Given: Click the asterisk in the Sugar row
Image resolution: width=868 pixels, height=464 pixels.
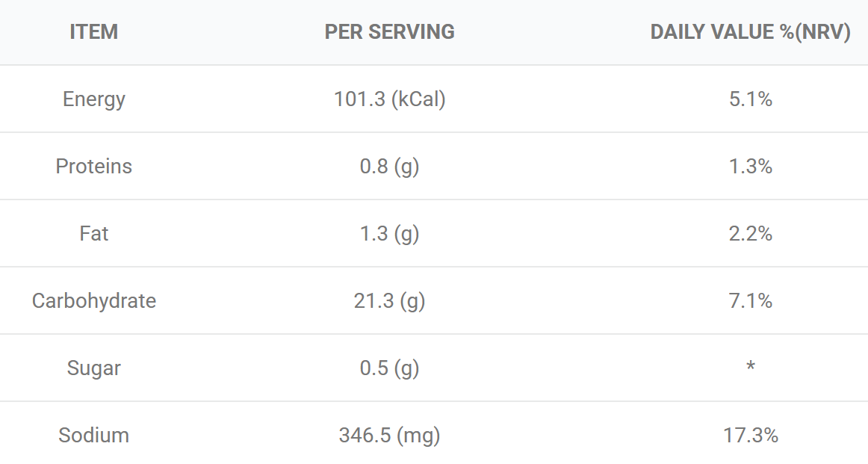Looking at the screenshot, I should (x=750, y=365).
